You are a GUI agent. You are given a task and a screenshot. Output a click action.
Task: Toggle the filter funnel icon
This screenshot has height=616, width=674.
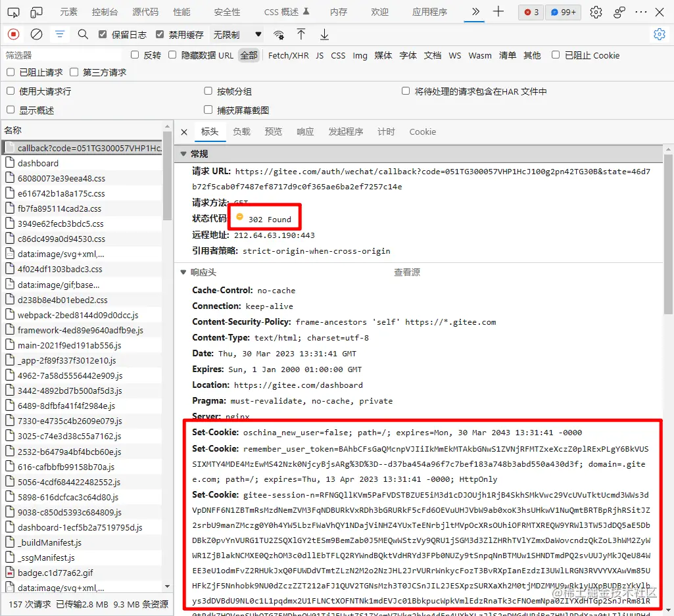(60, 34)
